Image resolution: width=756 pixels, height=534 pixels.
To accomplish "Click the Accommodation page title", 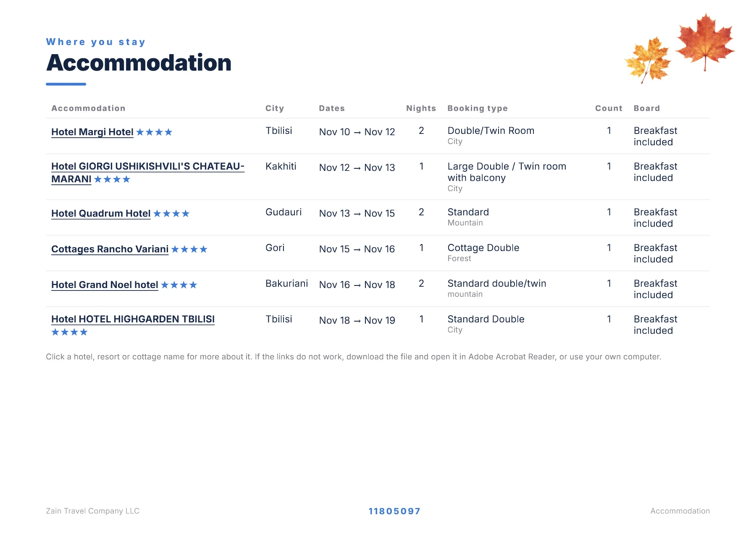I will tap(139, 63).
